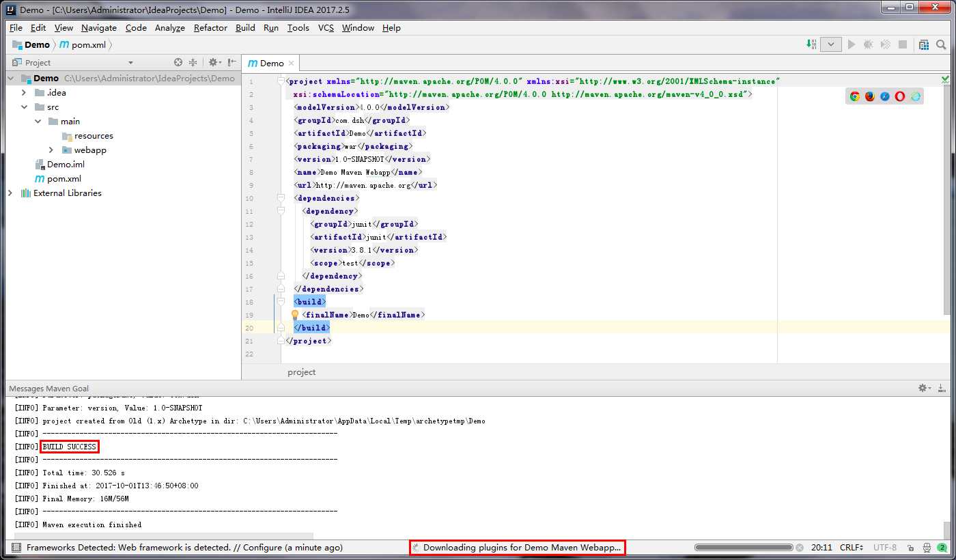Click the Collapse All icon in Project panel

(193, 62)
